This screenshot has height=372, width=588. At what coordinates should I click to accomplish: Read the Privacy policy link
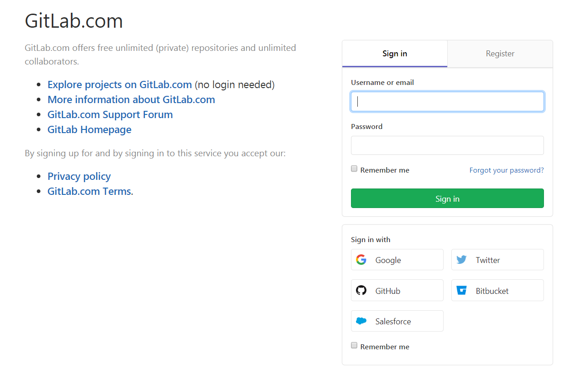[x=79, y=177]
